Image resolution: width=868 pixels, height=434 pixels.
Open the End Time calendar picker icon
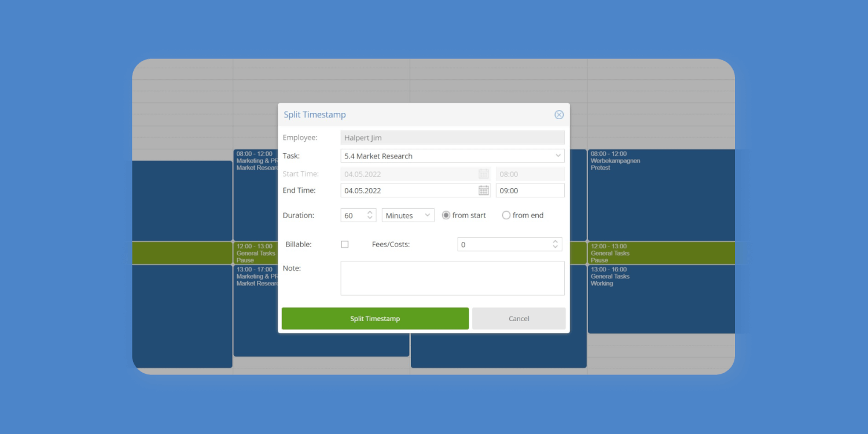point(483,190)
